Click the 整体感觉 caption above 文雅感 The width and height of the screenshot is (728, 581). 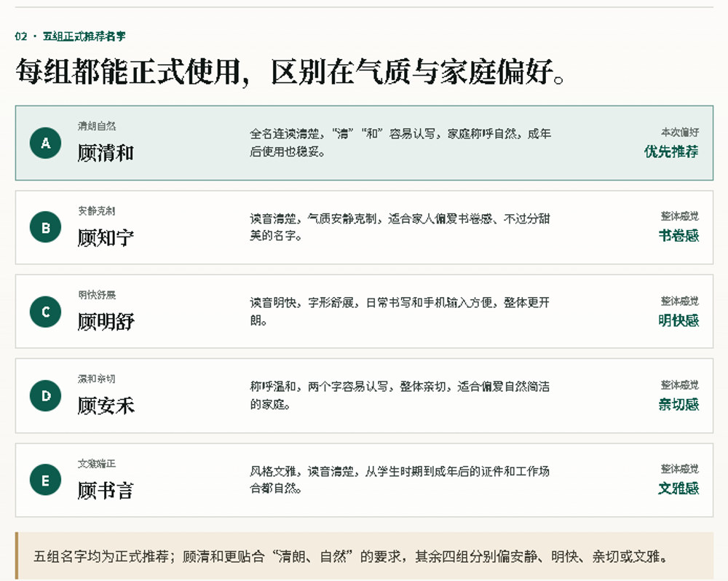pos(680,469)
